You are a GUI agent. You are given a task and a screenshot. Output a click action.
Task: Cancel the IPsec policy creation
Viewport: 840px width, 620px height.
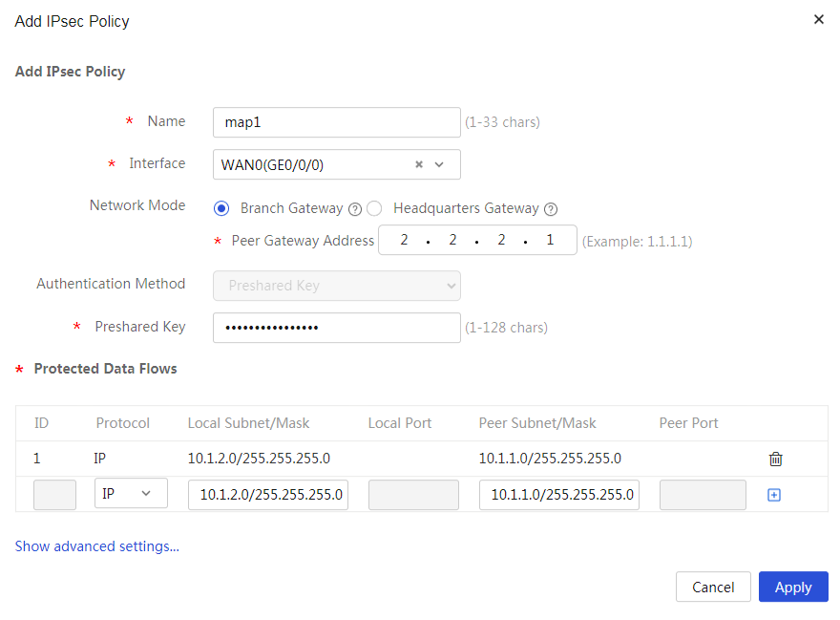713,587
